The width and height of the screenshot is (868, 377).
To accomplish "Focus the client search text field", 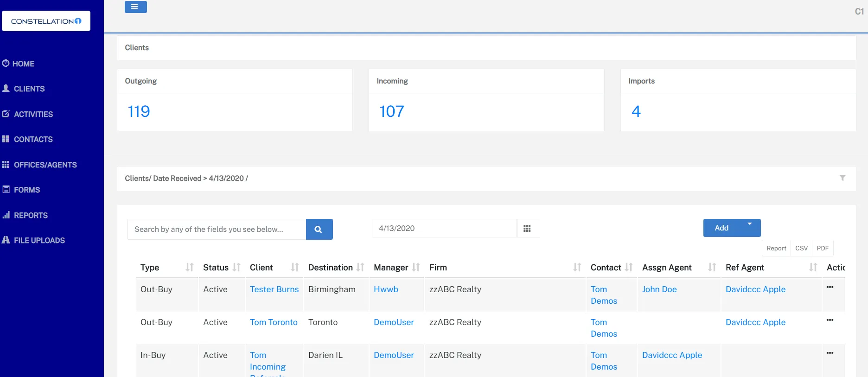I will tap(217, 229).
